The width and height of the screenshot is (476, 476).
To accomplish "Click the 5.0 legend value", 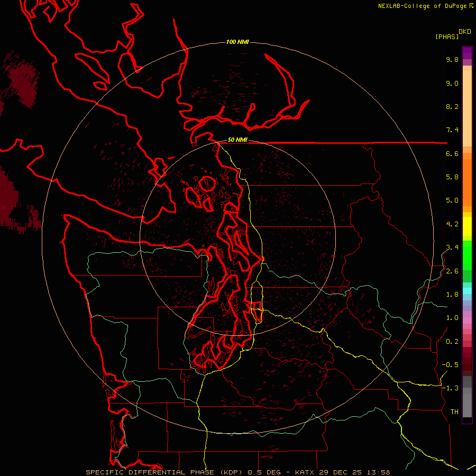I will [x=452, y=200].
